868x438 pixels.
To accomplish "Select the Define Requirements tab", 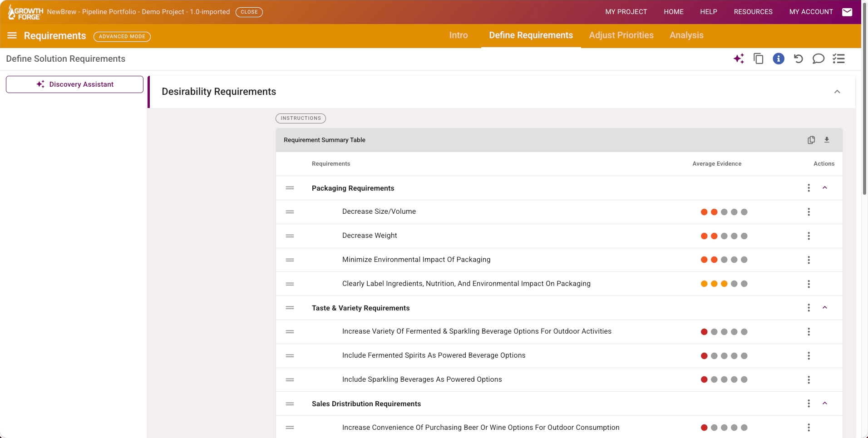I will (531, 35).
